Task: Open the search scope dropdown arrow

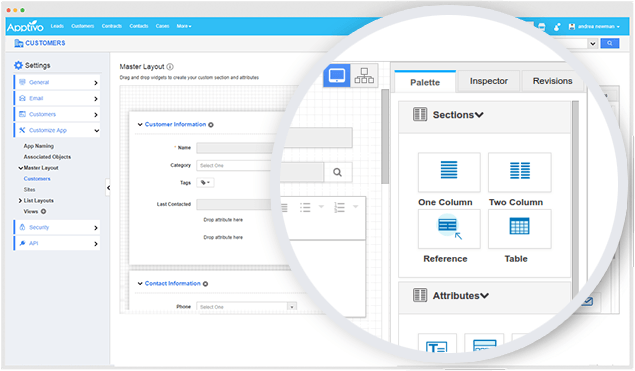Action: (592, 43)
